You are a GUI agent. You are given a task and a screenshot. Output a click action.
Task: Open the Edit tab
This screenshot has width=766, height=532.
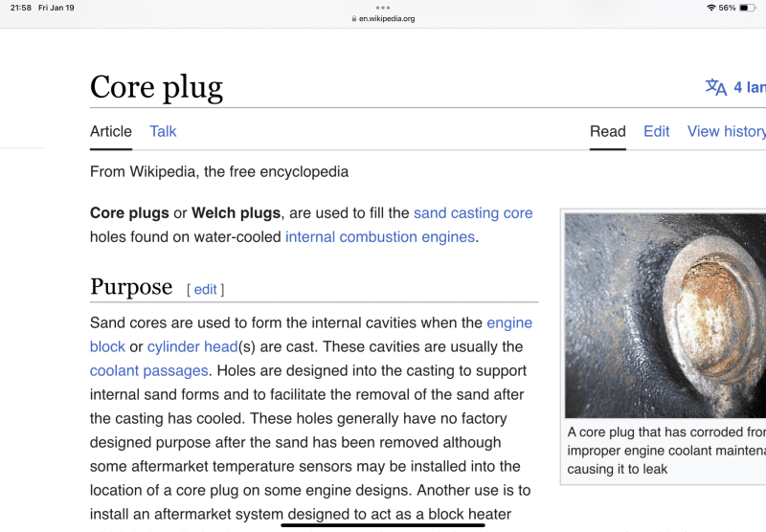click(656, 131)
